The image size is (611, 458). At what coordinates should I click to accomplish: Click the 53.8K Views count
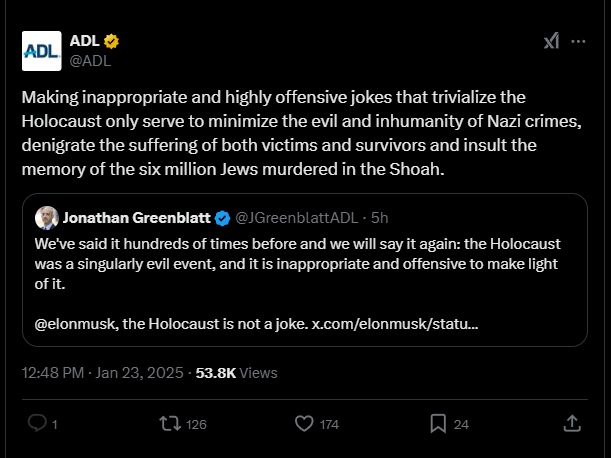[x=236, y=373]
